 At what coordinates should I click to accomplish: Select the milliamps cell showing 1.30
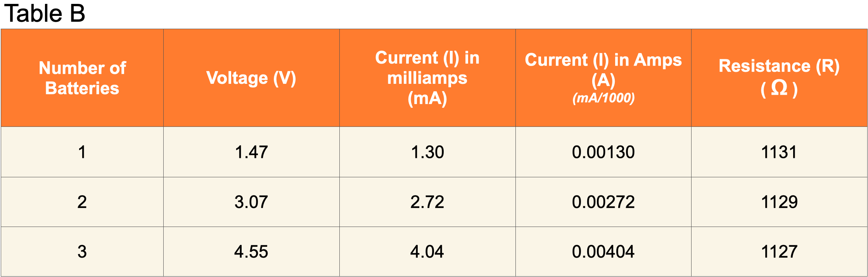click(x=427, y=152)
